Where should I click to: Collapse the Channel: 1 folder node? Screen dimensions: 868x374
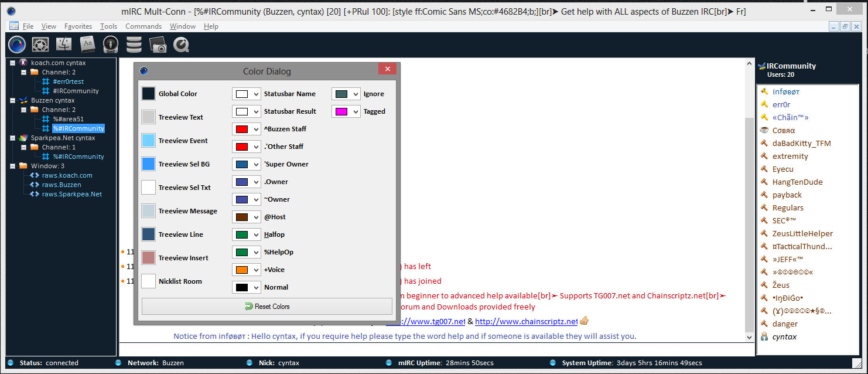(23, 147)
